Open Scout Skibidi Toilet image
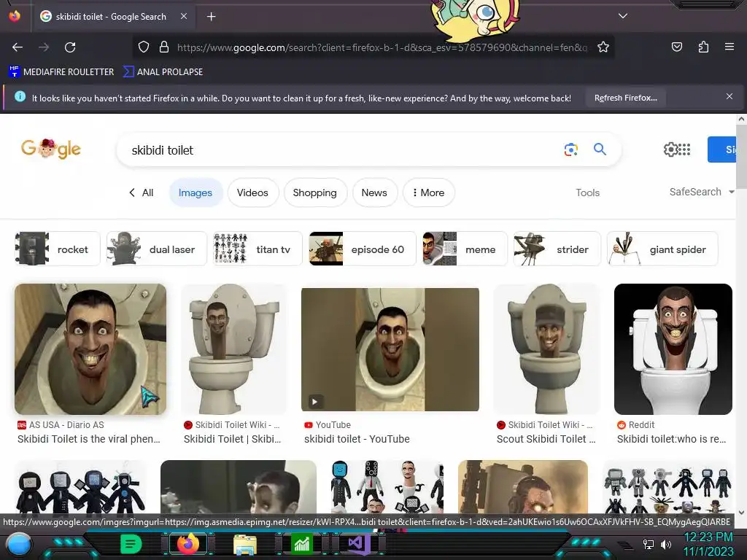Image resolution: width=747 pixels, height=560 pixels. pyautogui.click(x=546, y=349)
